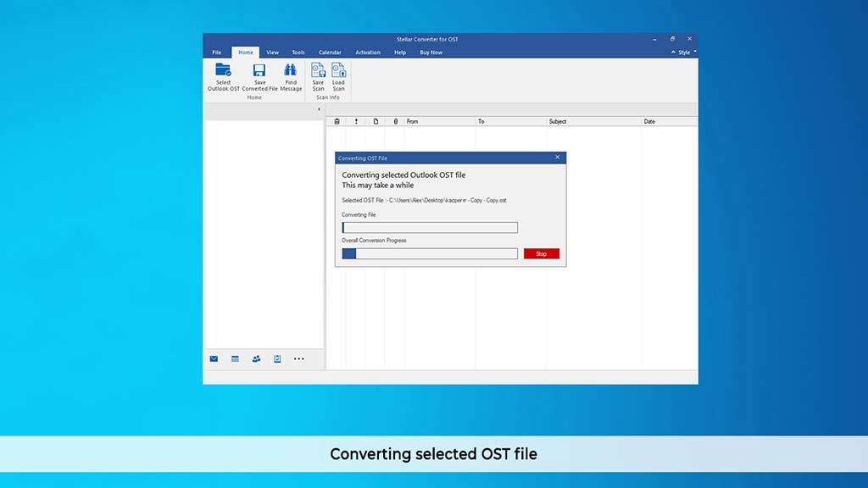Open the Tasks view icon
This screenshot has height=488, width=868.
pyautogui.click(x=277, y=358)
